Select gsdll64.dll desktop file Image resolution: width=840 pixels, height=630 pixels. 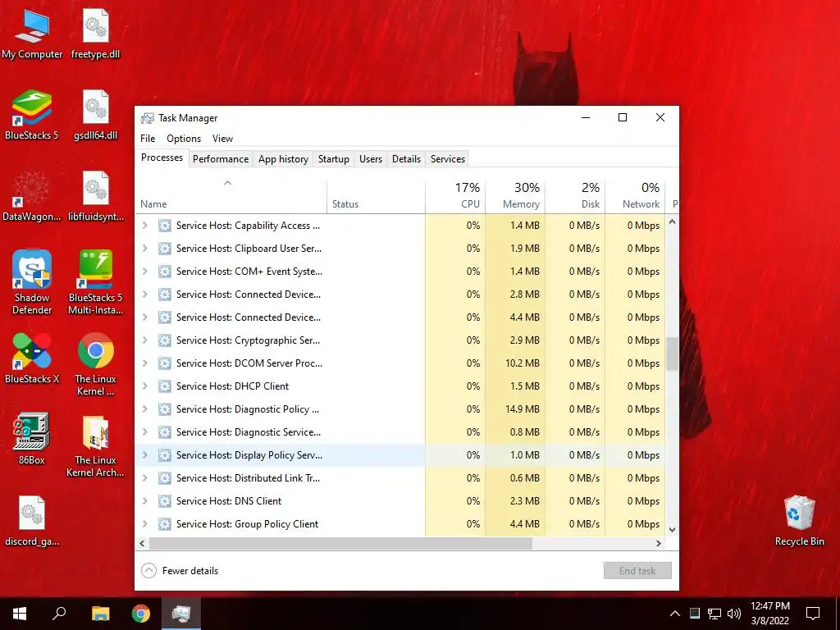point(95,115)
